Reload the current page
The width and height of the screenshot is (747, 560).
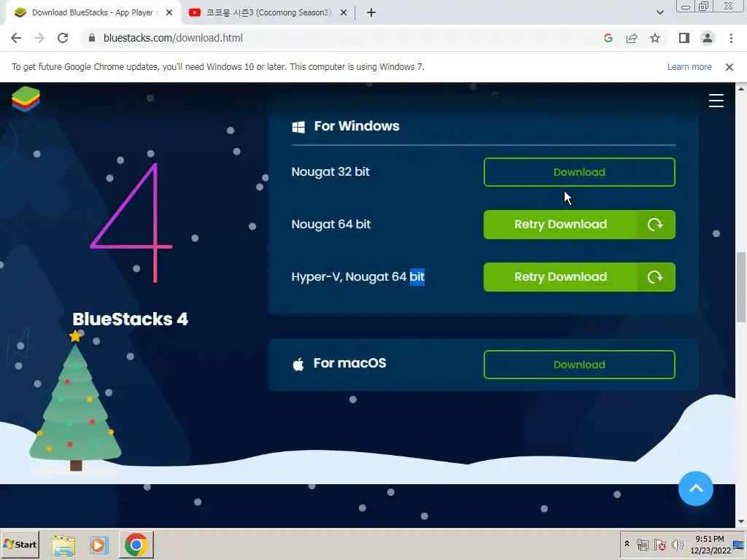pyautogui.click(x=63, y=38)
